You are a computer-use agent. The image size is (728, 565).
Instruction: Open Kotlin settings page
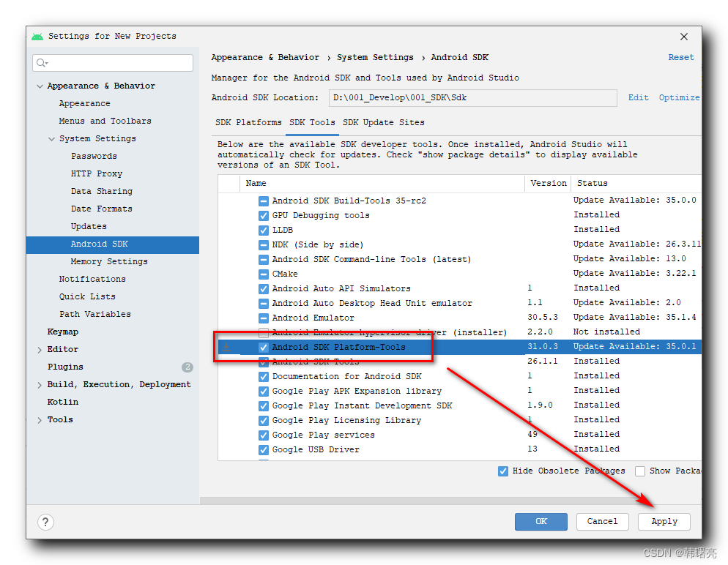pos(63,403)
